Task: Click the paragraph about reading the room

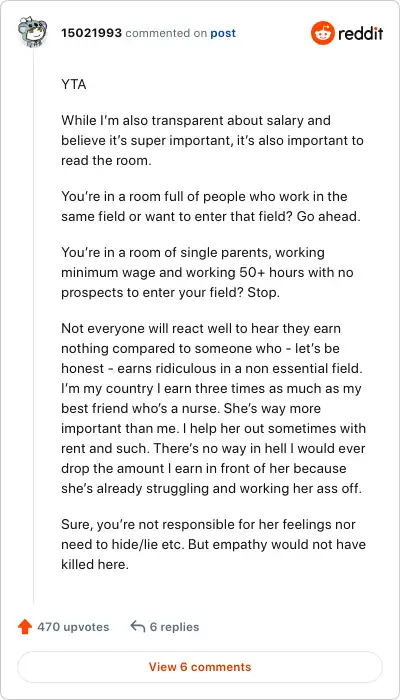Action: pyautogui.click(x=212, y=141)
